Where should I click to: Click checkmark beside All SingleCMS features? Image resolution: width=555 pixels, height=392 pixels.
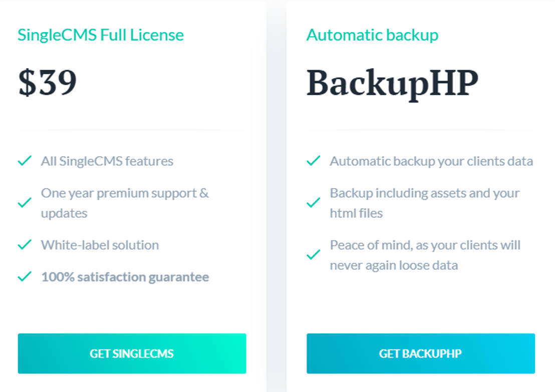click(x=25, y=161)
